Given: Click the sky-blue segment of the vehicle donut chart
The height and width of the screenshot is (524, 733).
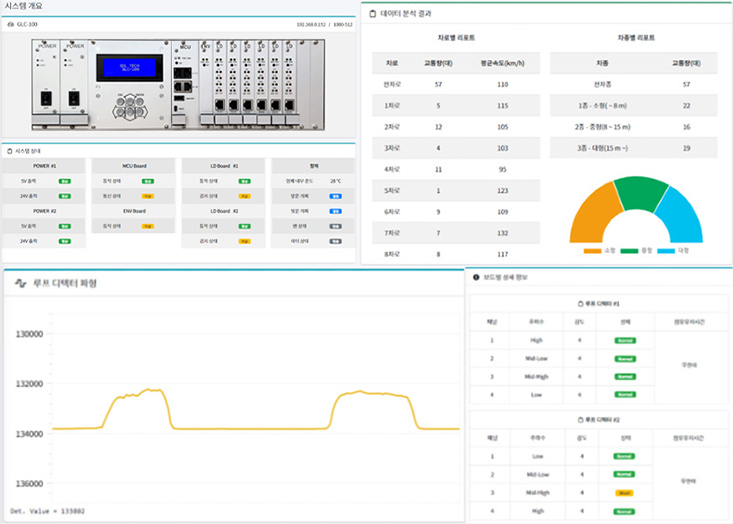Looking at the screenshot, I should pyautogui.click(x=680, y=216).
